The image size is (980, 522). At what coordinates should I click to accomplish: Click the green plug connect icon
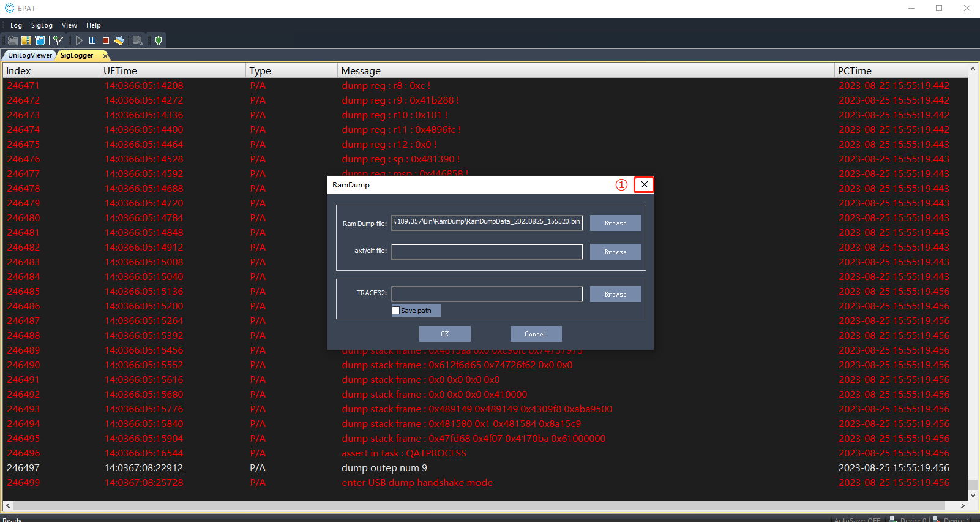pos(159,40)
